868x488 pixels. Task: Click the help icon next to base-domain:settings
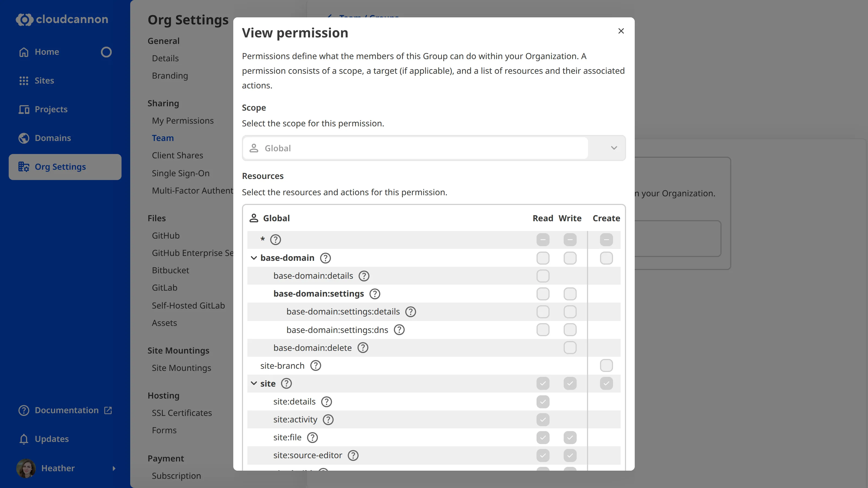tap(375, 294)
